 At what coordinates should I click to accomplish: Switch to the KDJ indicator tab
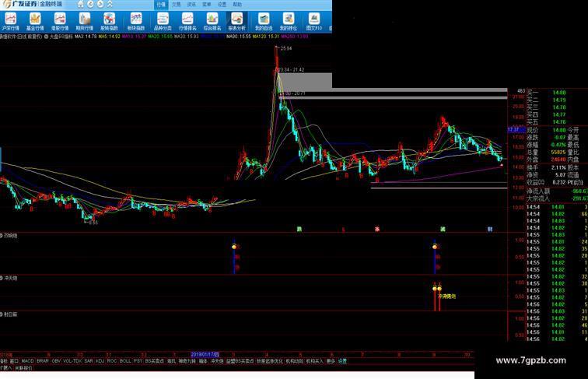pos(100,360)
